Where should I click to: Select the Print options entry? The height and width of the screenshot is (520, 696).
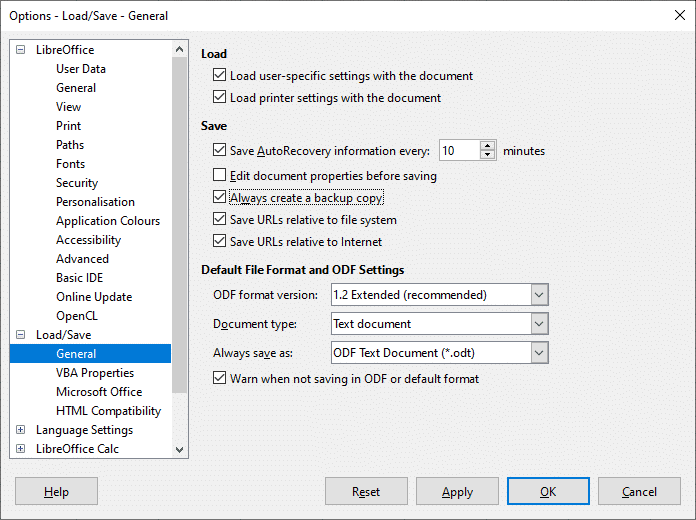coord(68,126)
